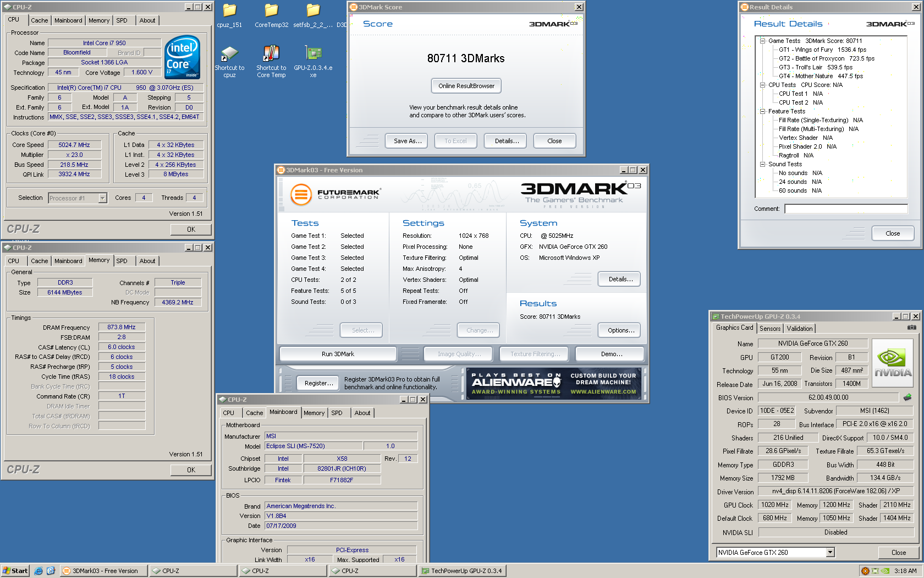Screen dimensions: 924x578
Task: Open the Shortcut to cpuz desktop icon
Action: 229,54
